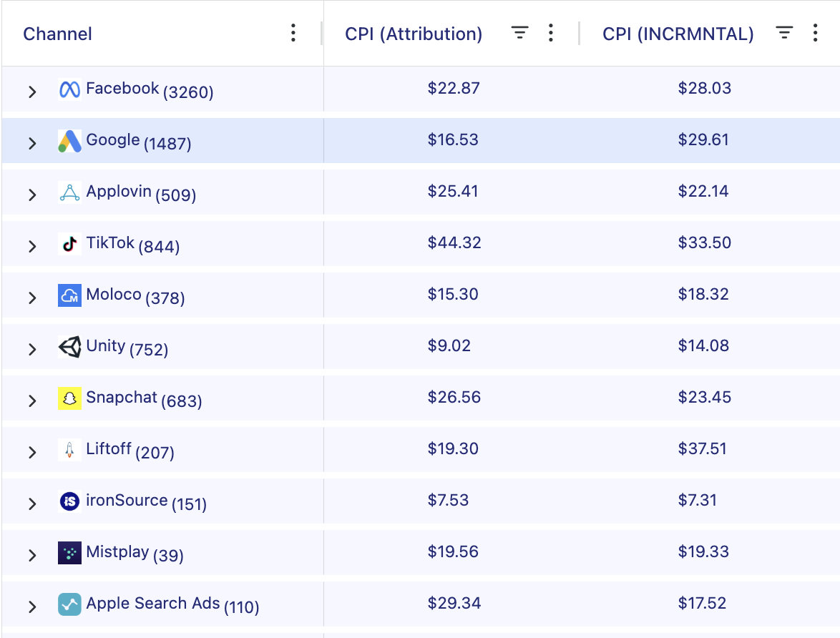This screenshot has height=638, width=840.
Task: Click Applovin attribution CPI $25.41
Action: coord(453,191)
